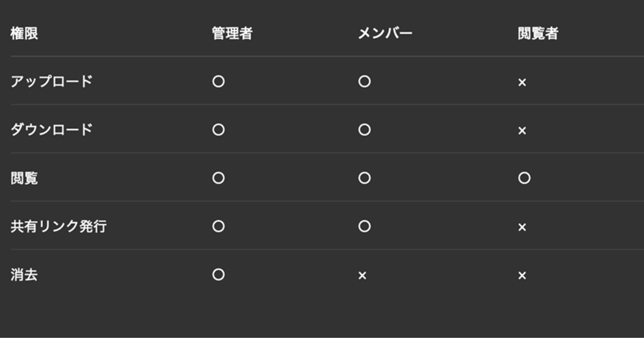Click the 権限 header label
The width and height of the screenshot is (644, 362).
pos(24,34)
